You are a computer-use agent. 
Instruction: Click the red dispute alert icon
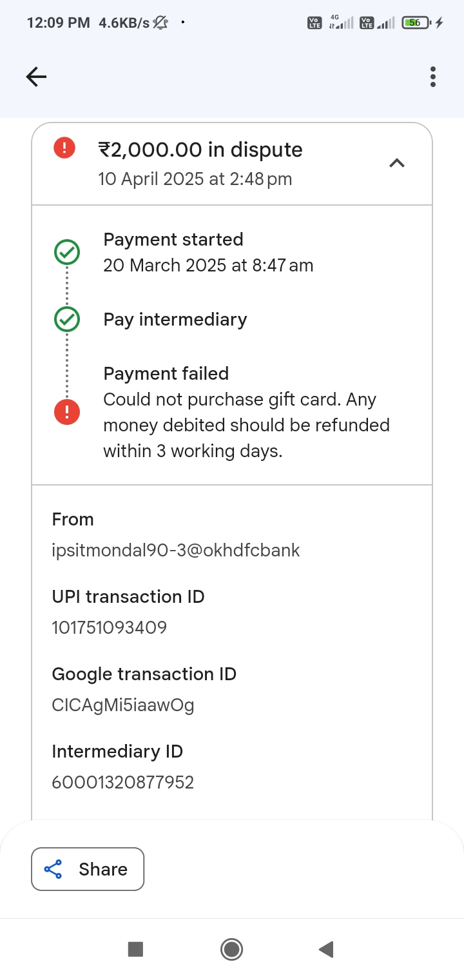[x=64, y=148]
